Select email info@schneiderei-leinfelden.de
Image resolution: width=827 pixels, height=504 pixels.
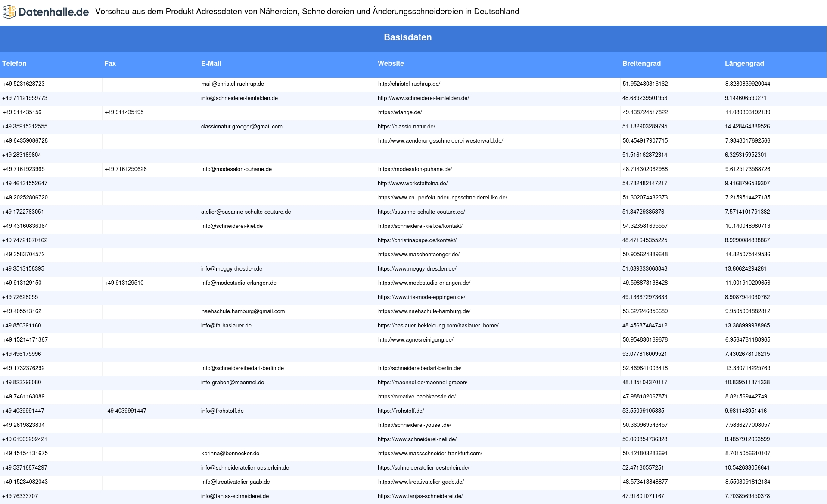[x=239, y=98]
